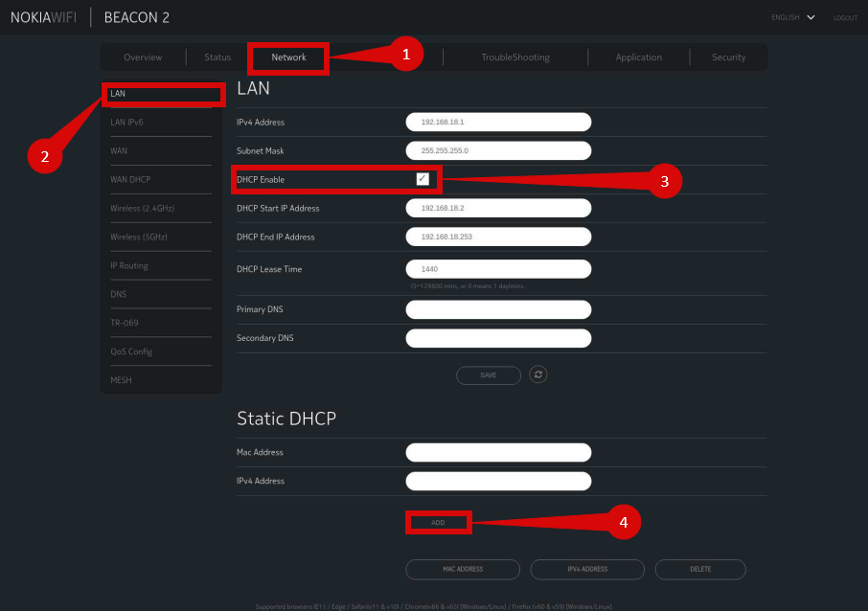
Task: Click the refresh icon next to Save
Action: [538, 374]
